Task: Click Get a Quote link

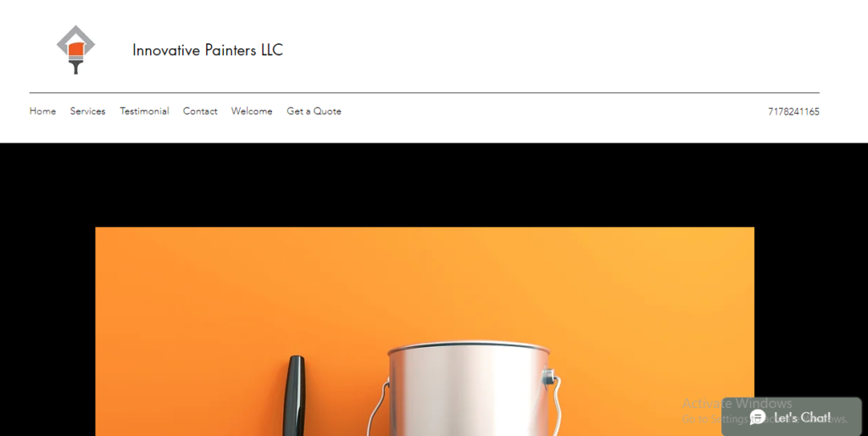Action: pyautogui.click(x=314, y=111)
